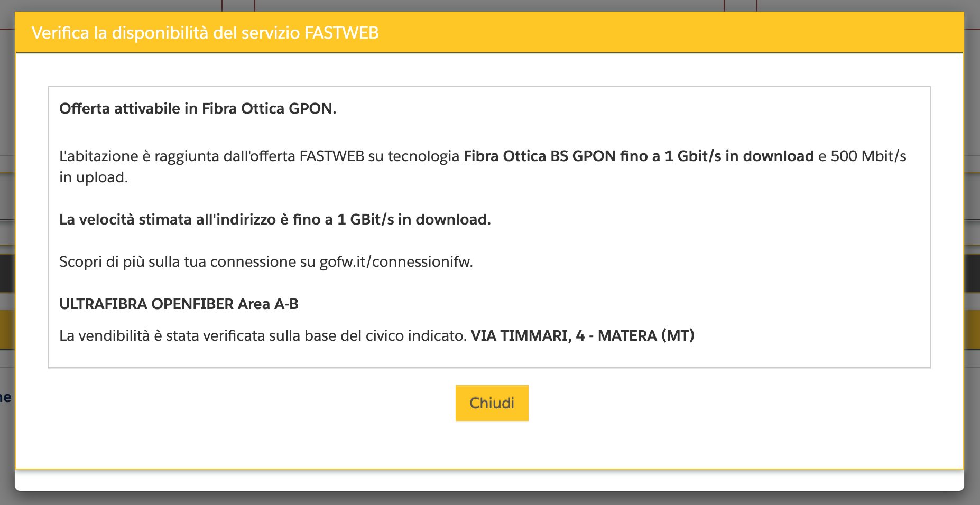Click 'La vendibilità è stata verificata' sentence

pyautogui.click(x=263, y=336)
